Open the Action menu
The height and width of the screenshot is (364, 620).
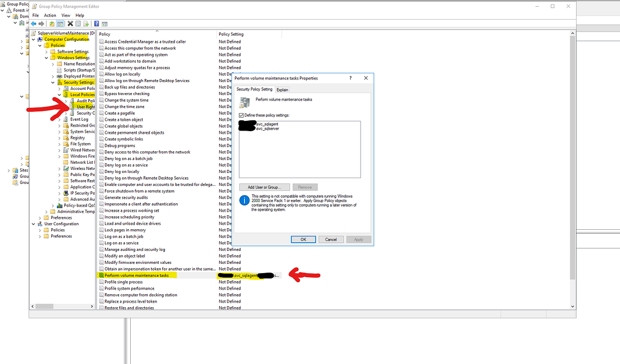pyautogui.click(x=50, y=15)
